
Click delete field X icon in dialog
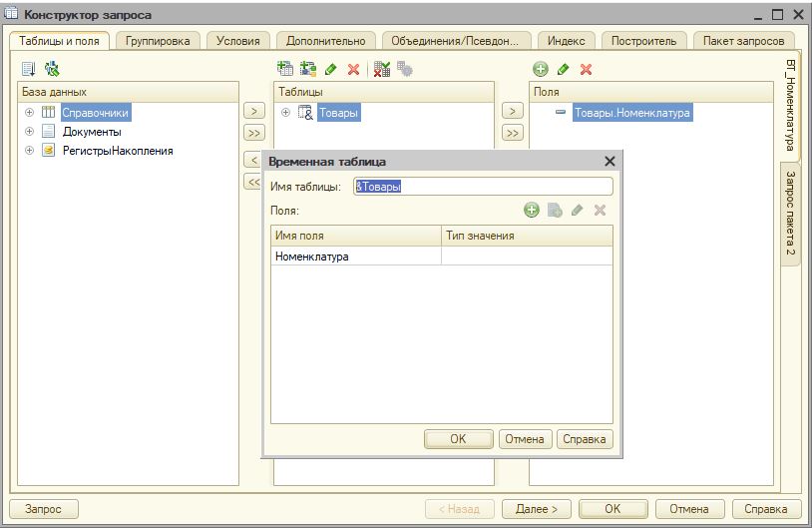[x=600, y=210]
